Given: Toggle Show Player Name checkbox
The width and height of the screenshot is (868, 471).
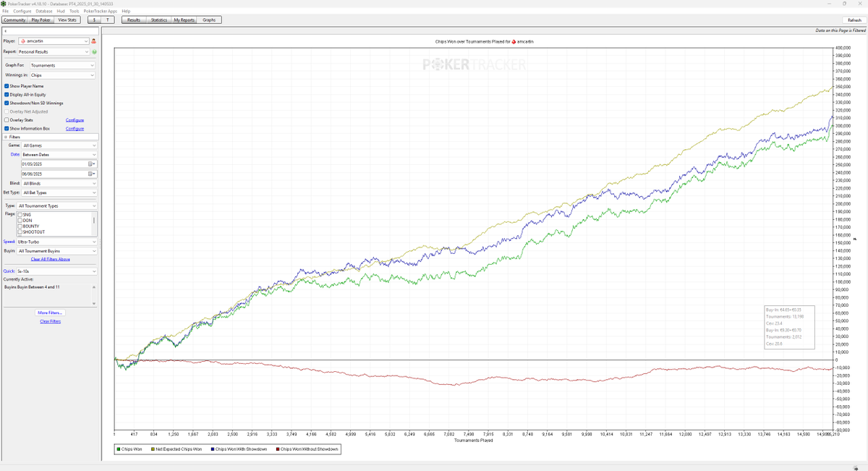Looking at the screenshot, I should click(7, 86).
